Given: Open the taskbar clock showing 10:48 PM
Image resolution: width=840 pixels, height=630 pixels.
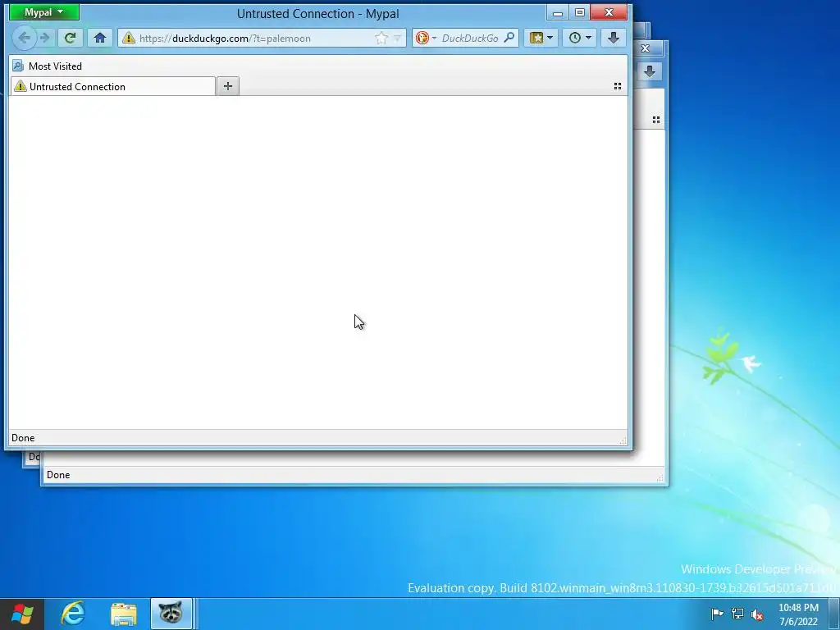Looking at the screenshot, I should [x=798, y=614].
